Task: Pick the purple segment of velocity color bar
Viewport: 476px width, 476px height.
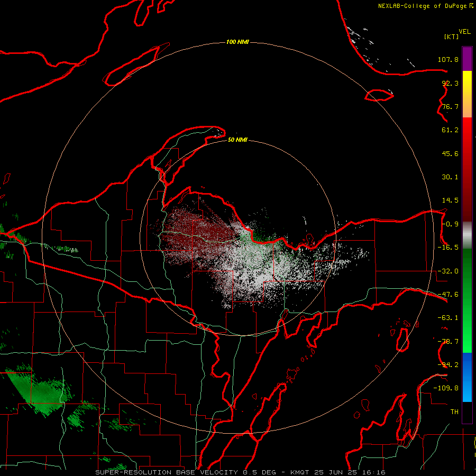Action: [467, 59]
